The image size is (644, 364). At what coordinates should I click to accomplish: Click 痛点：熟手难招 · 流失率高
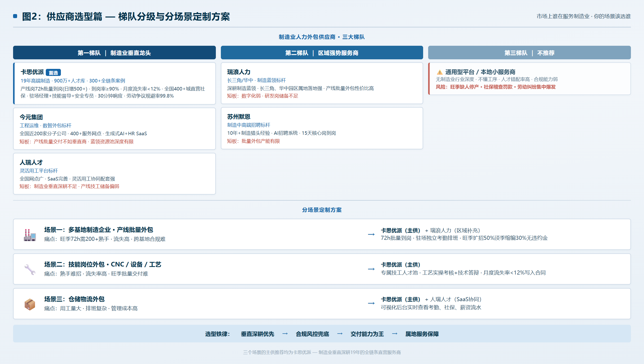click(75, 274)
